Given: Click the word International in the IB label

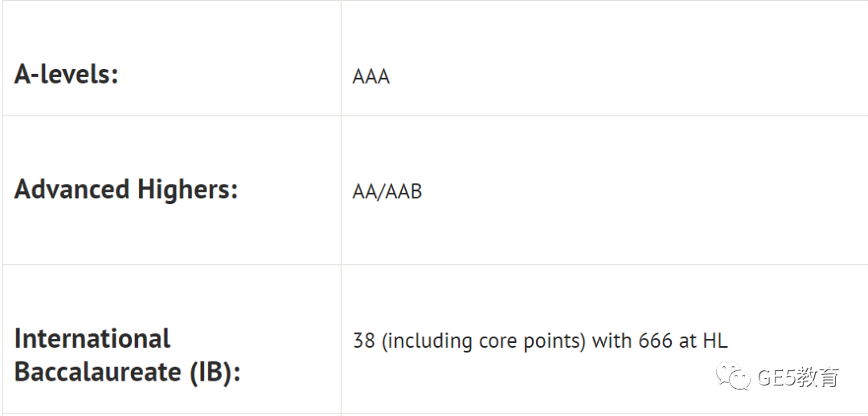Looking at the screenshot, I should pos(92,339).
